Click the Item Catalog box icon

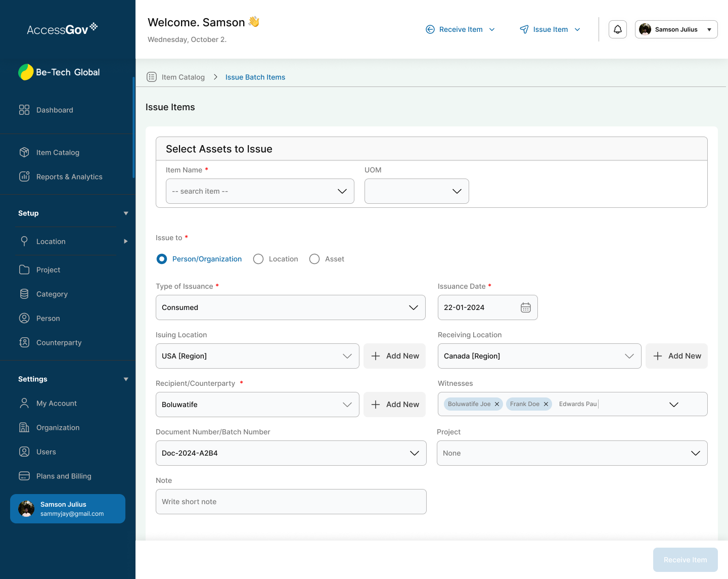[x=24, y=152]
